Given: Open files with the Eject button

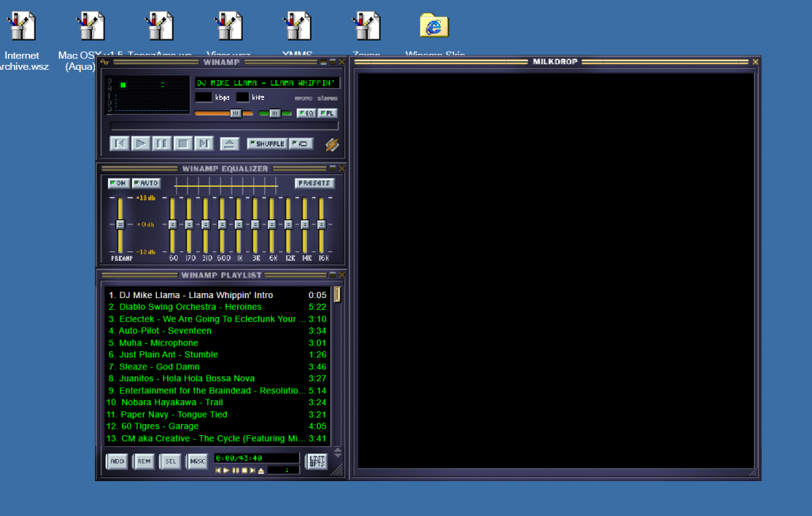Looking at the screenshot, I should coord(229,143).
